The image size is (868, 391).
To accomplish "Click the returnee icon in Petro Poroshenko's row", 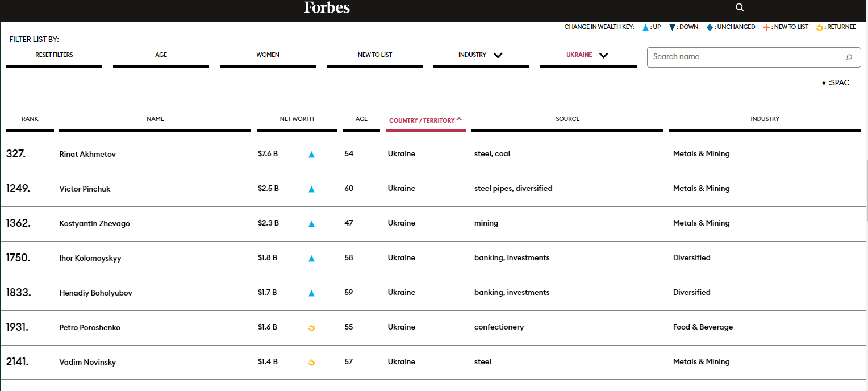I will click(311, 327).
